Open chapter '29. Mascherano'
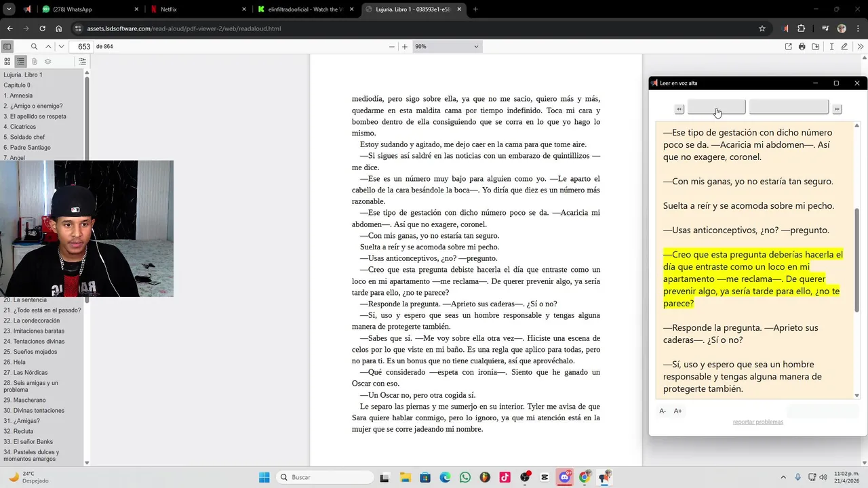 [x=26, y=401]
